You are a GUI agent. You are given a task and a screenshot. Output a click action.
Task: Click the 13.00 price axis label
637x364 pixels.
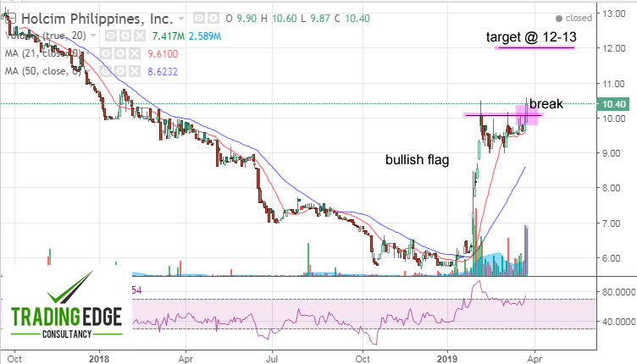[614, 14]
